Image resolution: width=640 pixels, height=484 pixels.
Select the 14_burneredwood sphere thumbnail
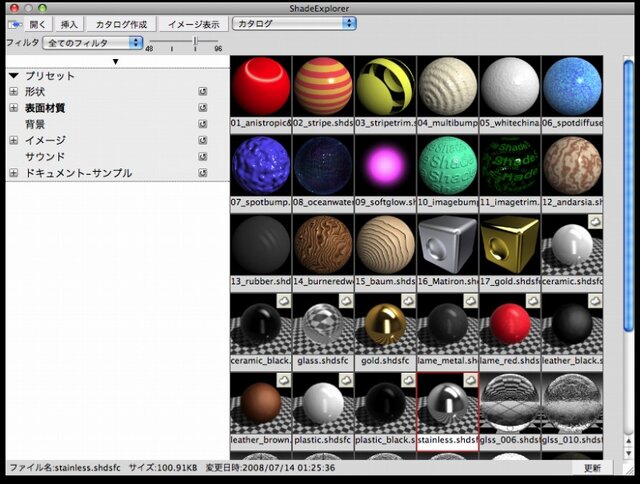[323, 245]
